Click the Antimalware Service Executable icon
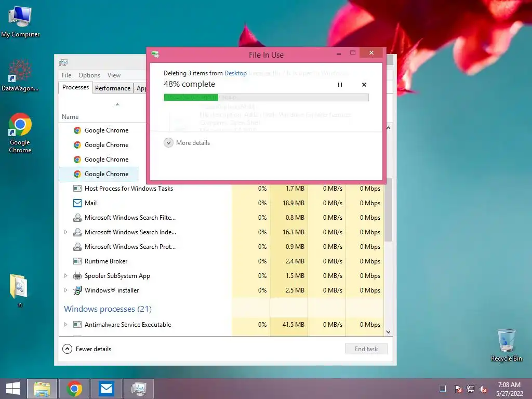 (x=77, y=324)
